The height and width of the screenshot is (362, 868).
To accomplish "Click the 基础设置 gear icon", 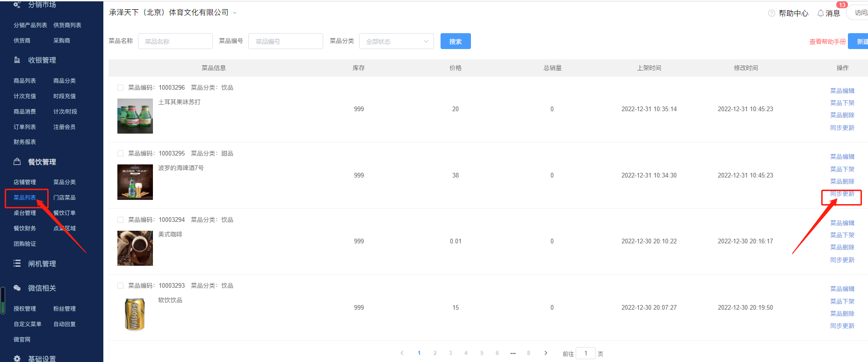I will click(17, 358).
